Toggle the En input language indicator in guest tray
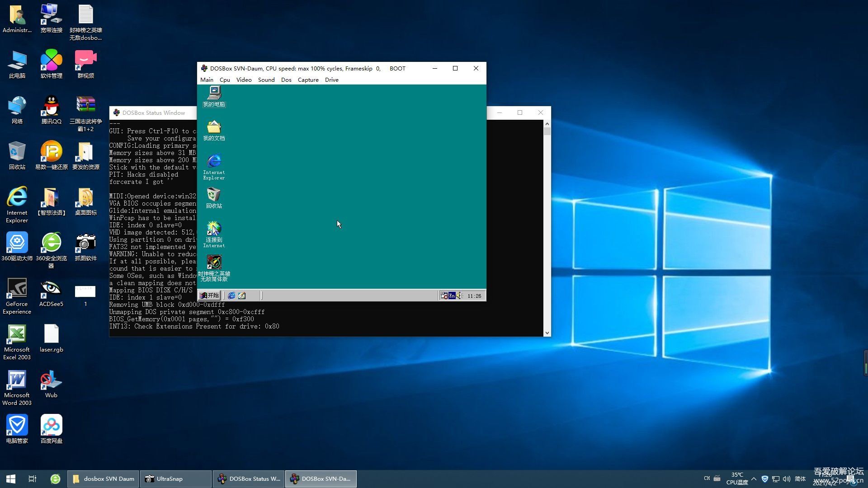Screen dimensions: 868x488 (452, 296)
